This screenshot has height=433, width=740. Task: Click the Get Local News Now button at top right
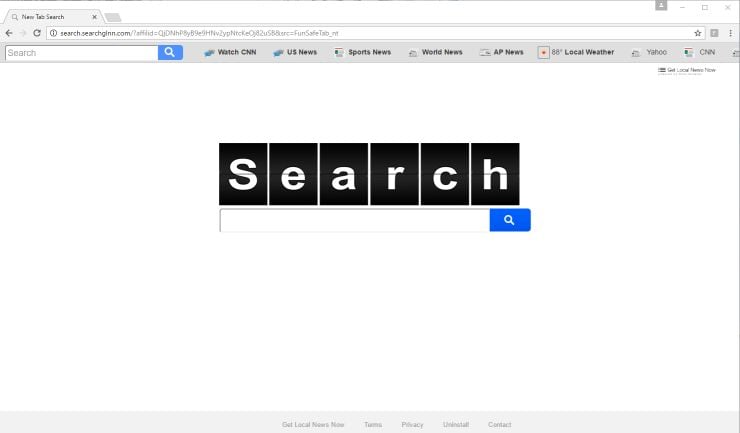pos(687,70)
